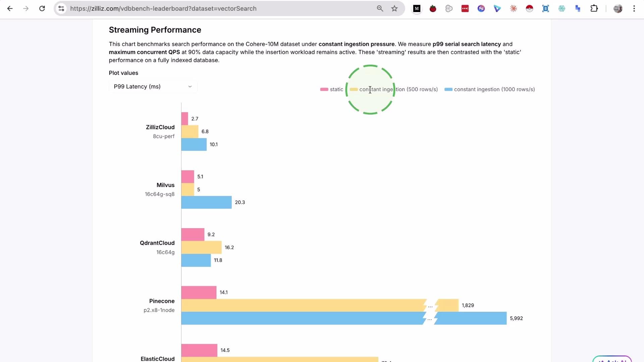Open the blue triangle play extension
Viewport: 644px width, 362px height.
pos(497,9)
